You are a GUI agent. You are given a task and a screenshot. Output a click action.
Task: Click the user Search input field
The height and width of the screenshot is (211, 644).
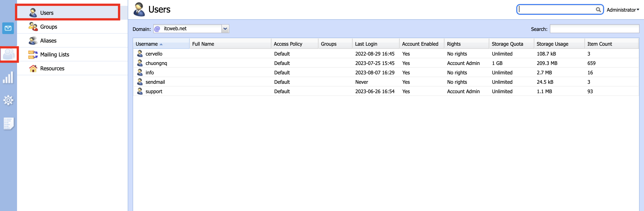(594, 29)
